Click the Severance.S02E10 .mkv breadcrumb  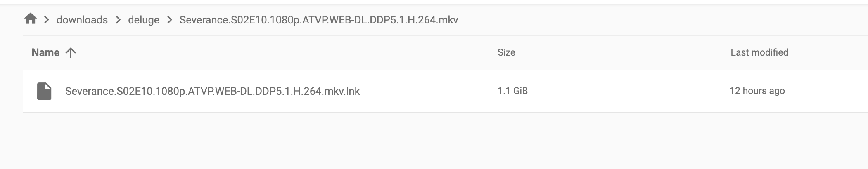pos(319,20)
